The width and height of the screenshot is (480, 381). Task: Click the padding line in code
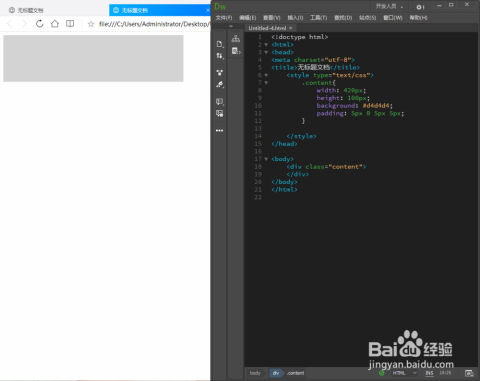coord(360,113)
